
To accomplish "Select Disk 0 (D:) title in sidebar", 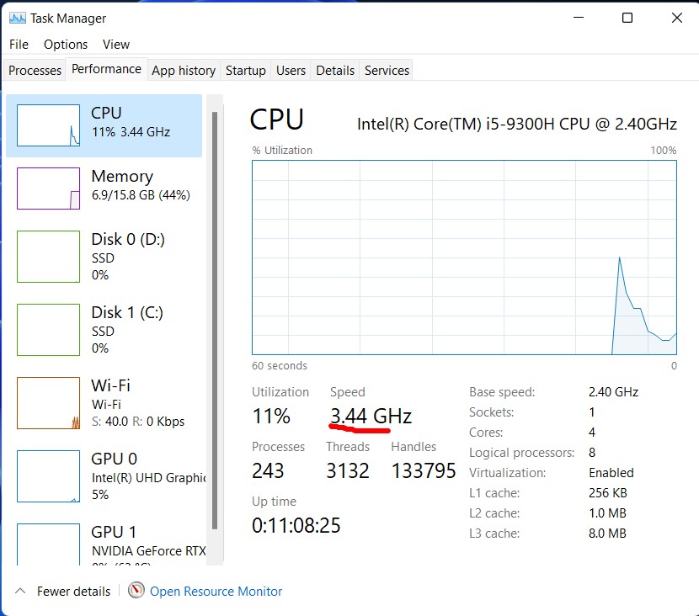I will coord(128,239).
